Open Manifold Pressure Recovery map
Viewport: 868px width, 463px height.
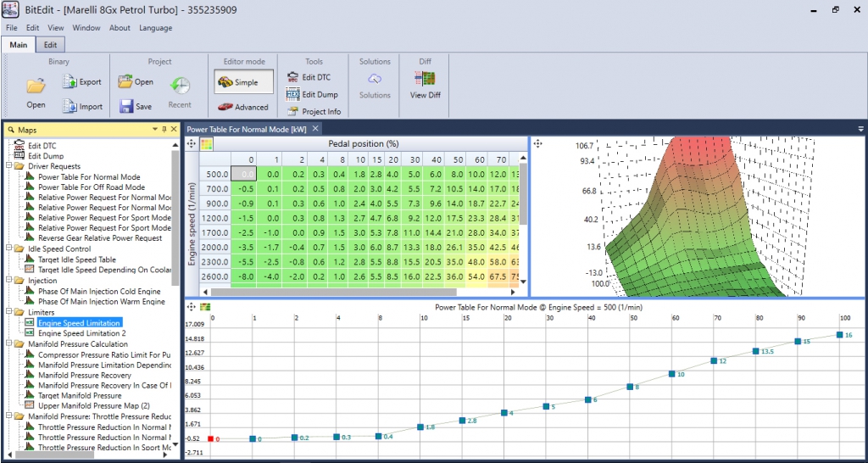click(x=85, y=376)
